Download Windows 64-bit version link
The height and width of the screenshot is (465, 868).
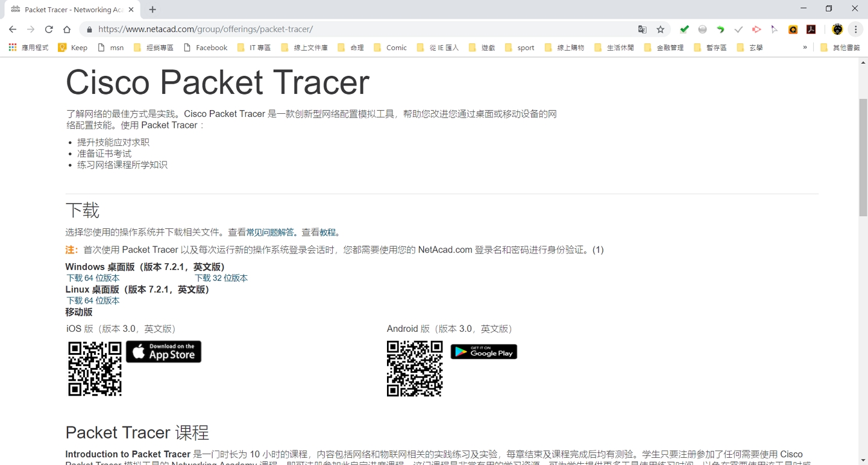tap(93, 278)
